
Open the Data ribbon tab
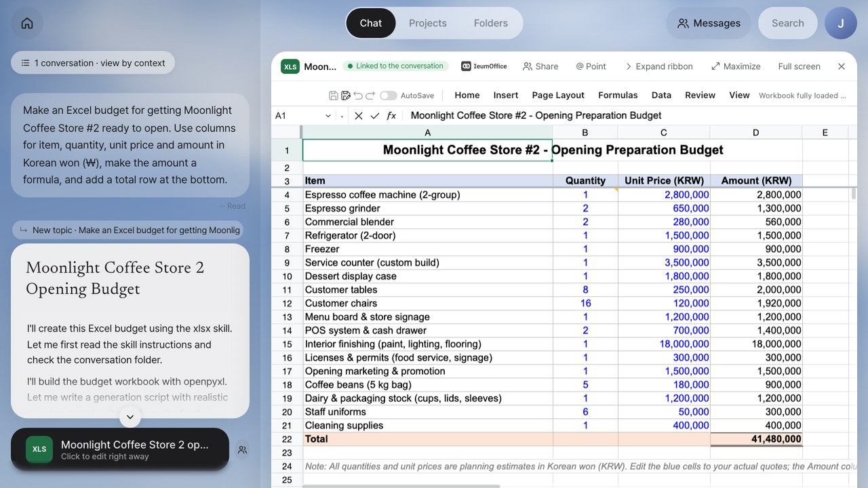661,96
